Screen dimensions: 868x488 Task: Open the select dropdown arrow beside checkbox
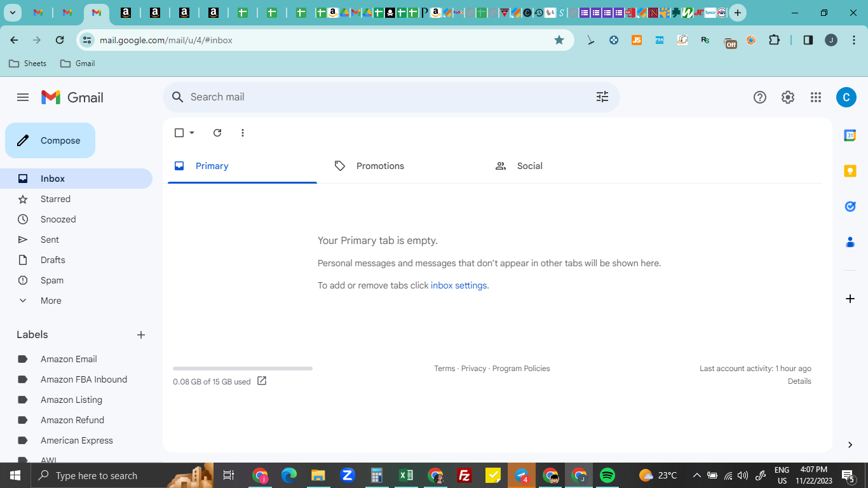pos(192,133)
